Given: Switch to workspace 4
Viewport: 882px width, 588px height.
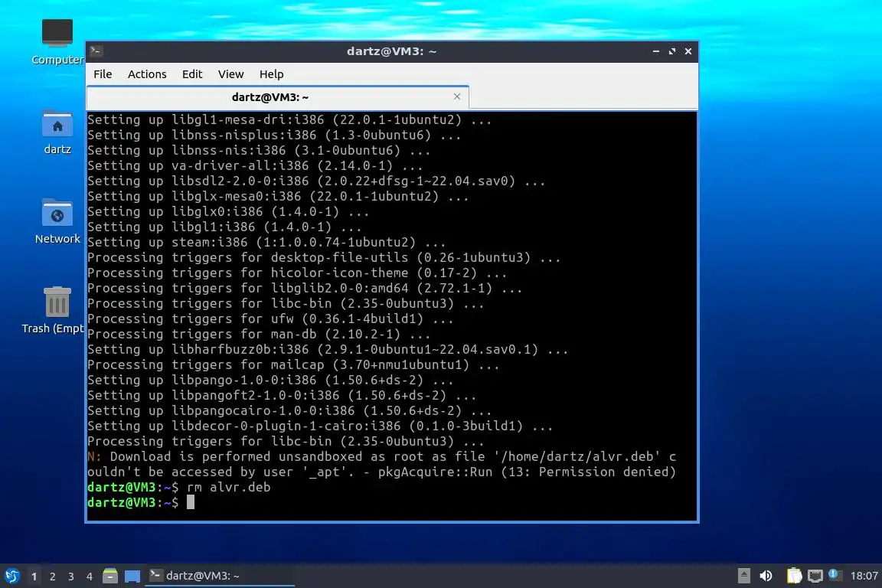Looking at the screenshot, I should pyautogui.click(x=90, y=577).
